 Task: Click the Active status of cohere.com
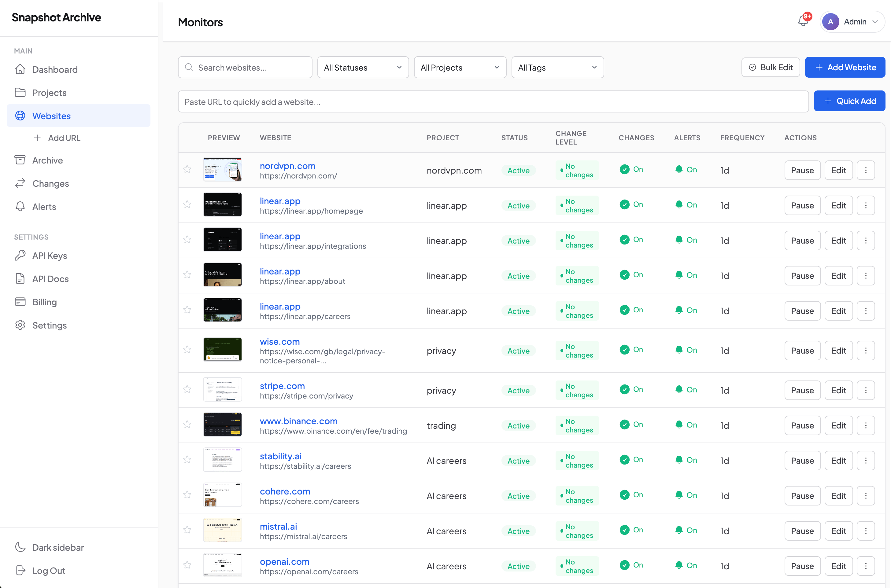pos(519,496)
